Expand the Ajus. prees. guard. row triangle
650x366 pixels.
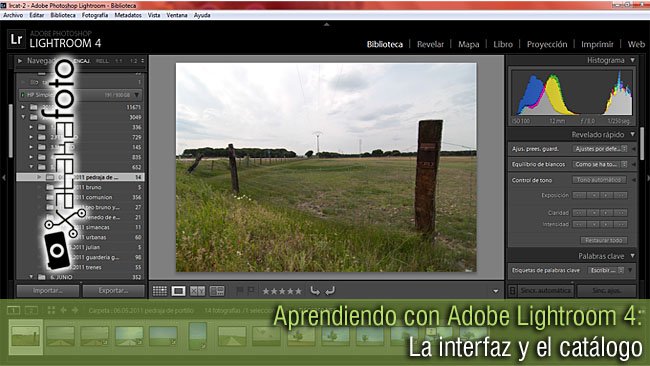click(634, 148)
